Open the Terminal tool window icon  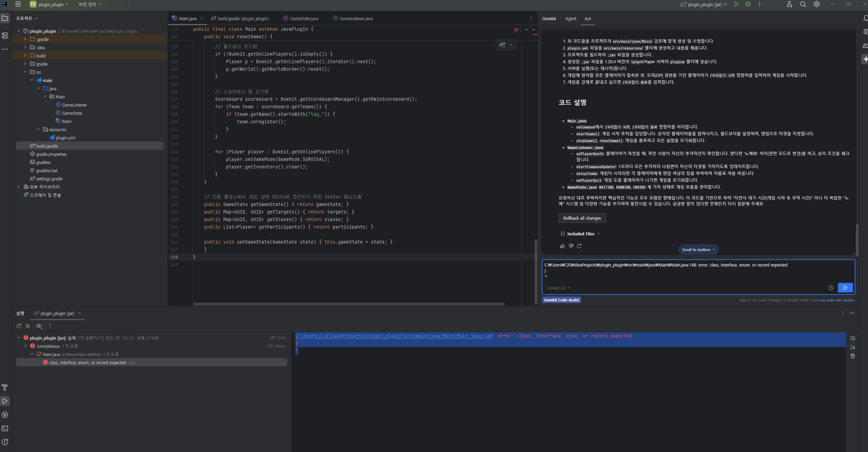pyautogui.click(x=5, y=428)
